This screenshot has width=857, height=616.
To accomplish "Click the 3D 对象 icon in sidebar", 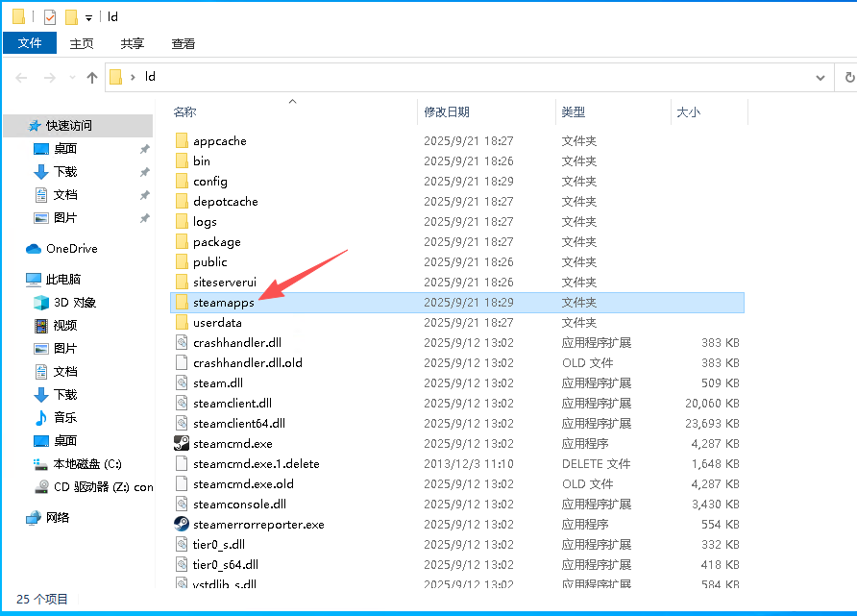I will pos(41,303).
